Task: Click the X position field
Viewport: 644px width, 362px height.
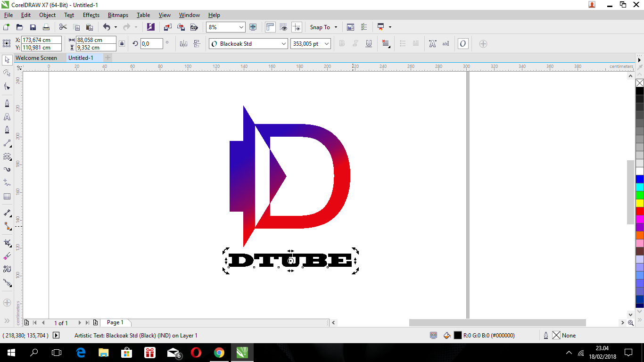Action: pyautogui.click(x=41, y=40)
